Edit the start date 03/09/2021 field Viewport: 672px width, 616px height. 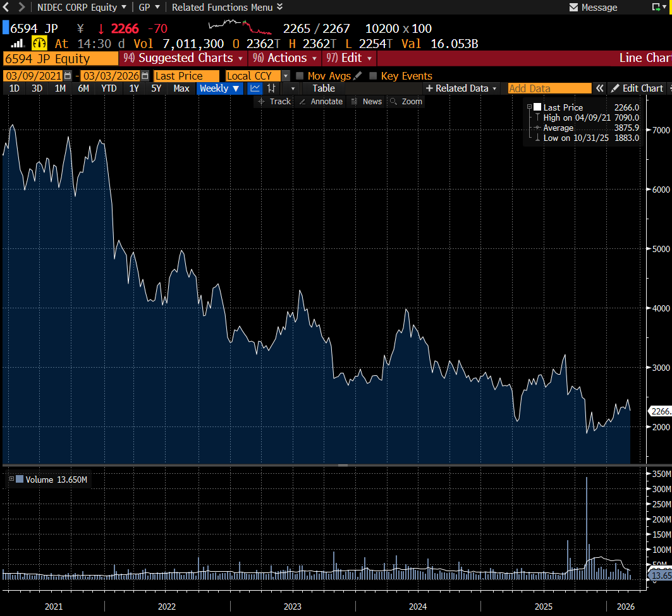[34, 76]
